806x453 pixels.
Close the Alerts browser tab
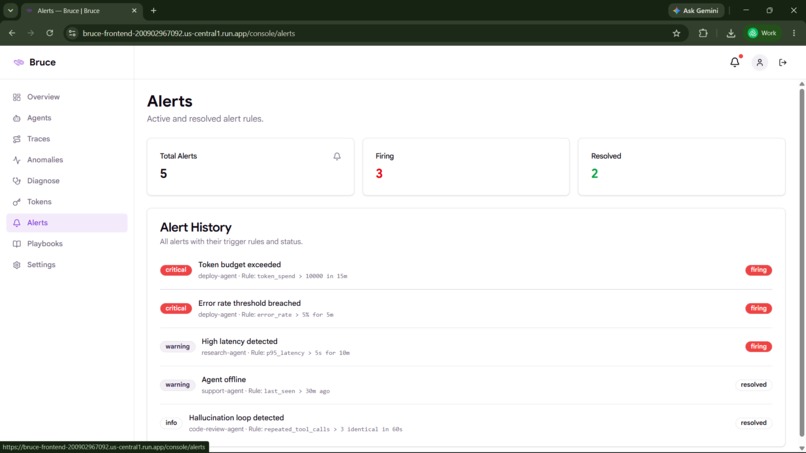pos(134,10)
